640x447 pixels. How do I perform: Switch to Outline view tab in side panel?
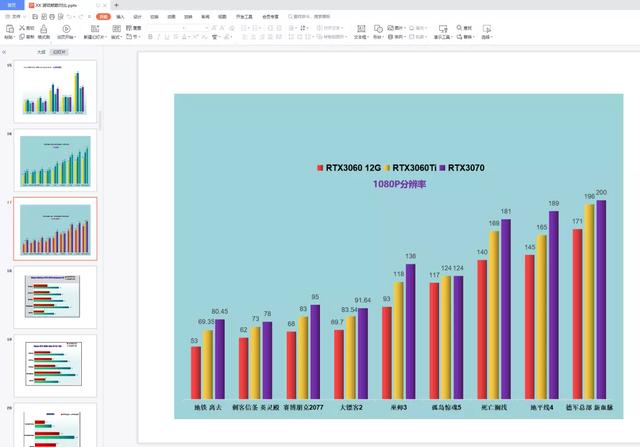click(x=41, y=52)
